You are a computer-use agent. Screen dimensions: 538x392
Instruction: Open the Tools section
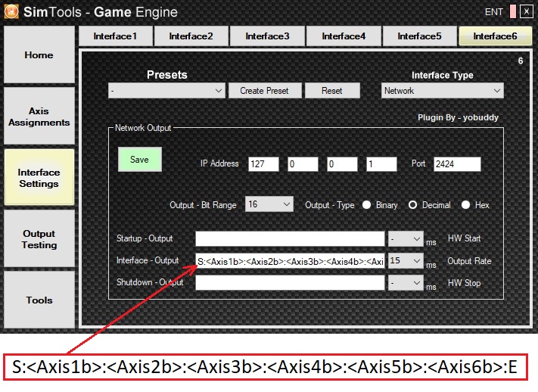[x=39, y=300]
